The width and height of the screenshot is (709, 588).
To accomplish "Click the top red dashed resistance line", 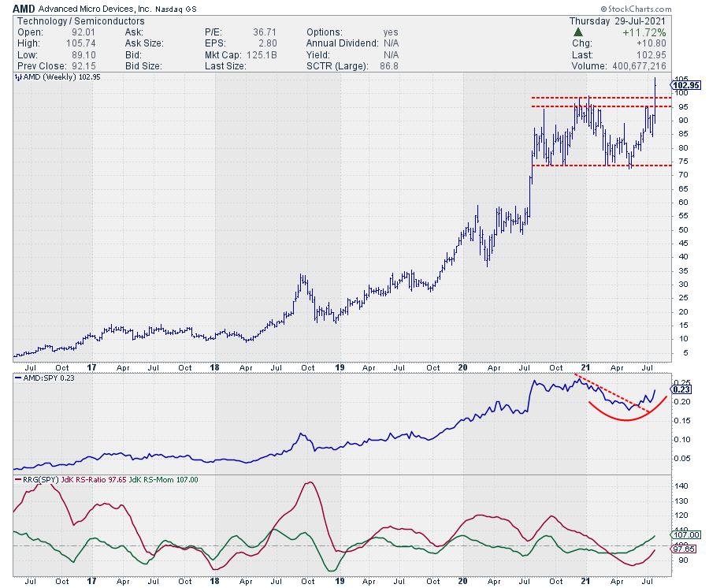I will [598, 98].
